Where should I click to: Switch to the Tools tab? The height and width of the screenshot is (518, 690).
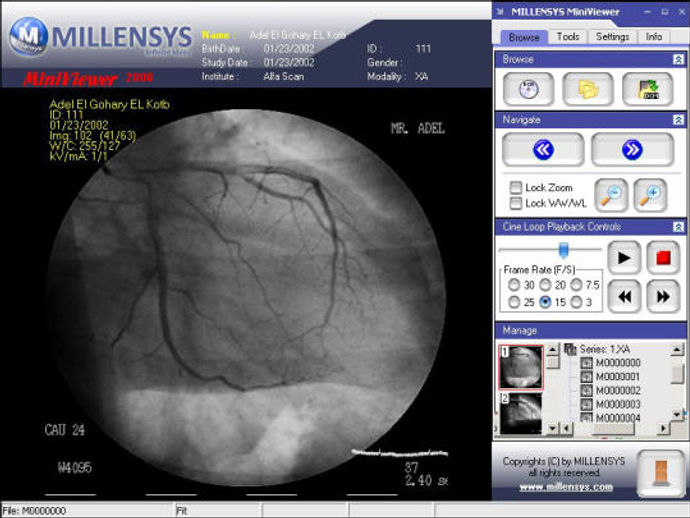point(568,37)
